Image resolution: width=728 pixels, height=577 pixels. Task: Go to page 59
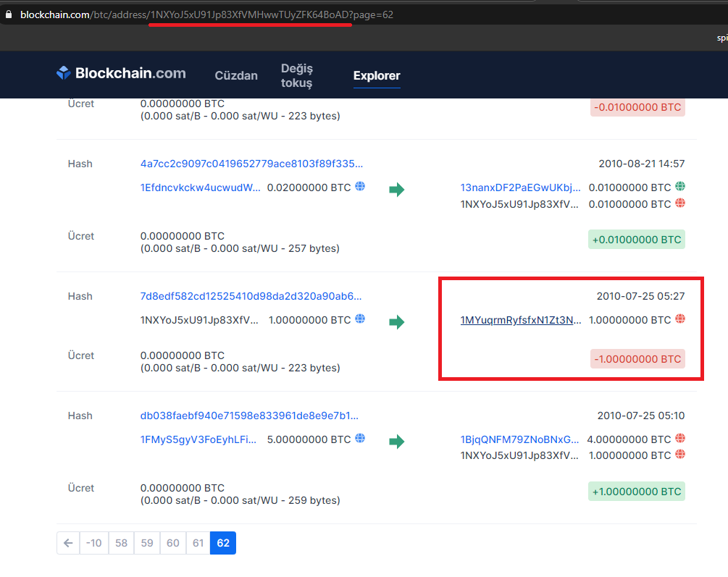click(x=147, y=543)
